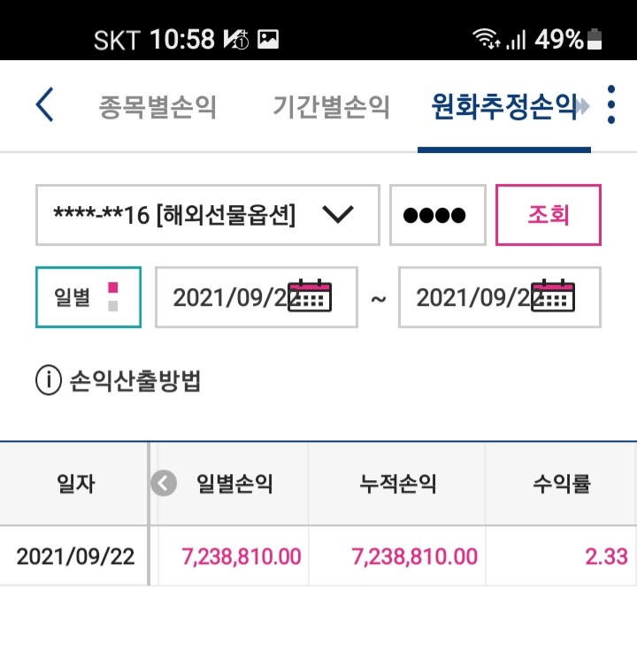Image resolution: width=637 pixels, height=672 pixels.
Task: Toggle the 일별 period selector
Action: 88,297
